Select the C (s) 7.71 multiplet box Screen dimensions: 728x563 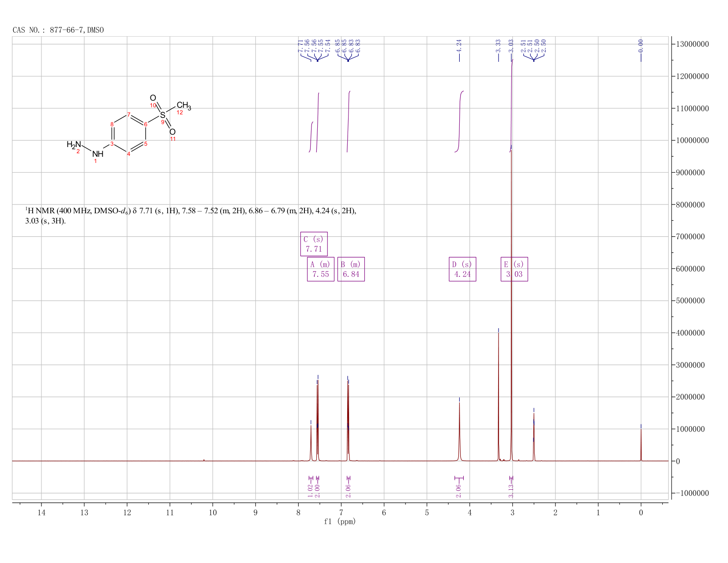314,244
